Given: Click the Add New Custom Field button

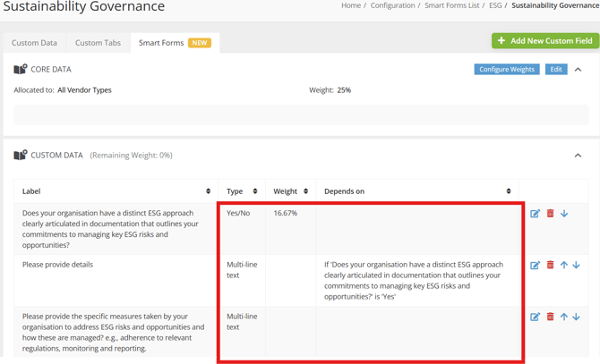Looking at the screenshot, I should (545, 41).
